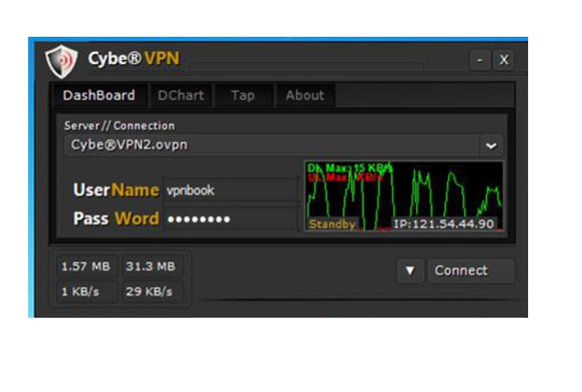Click the UserName field containing vpnbook
Viewport: 582px width, 392px height.
pos(230,190)
